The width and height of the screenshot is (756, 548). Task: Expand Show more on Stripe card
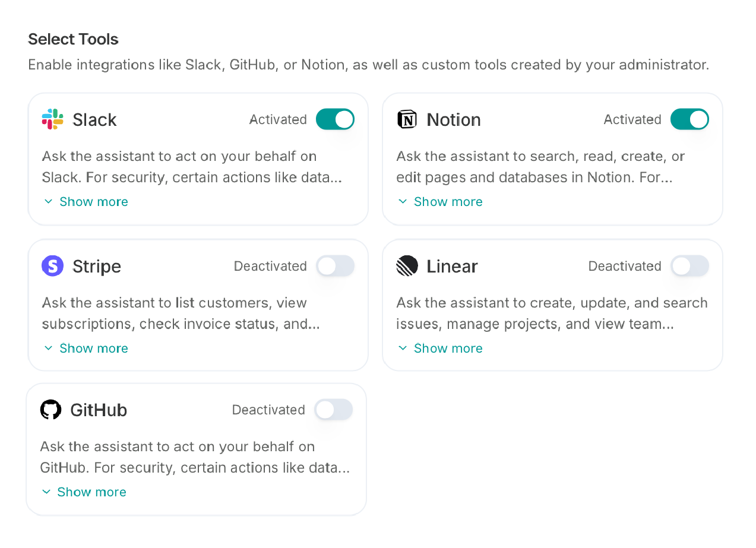pyautogui.click(x=86, y=349)
